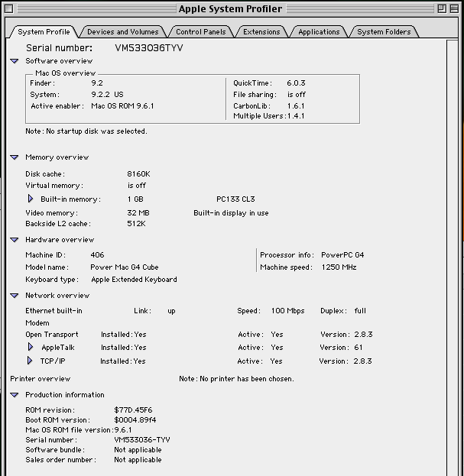Go to the Extensions tab

click(261, 32)
